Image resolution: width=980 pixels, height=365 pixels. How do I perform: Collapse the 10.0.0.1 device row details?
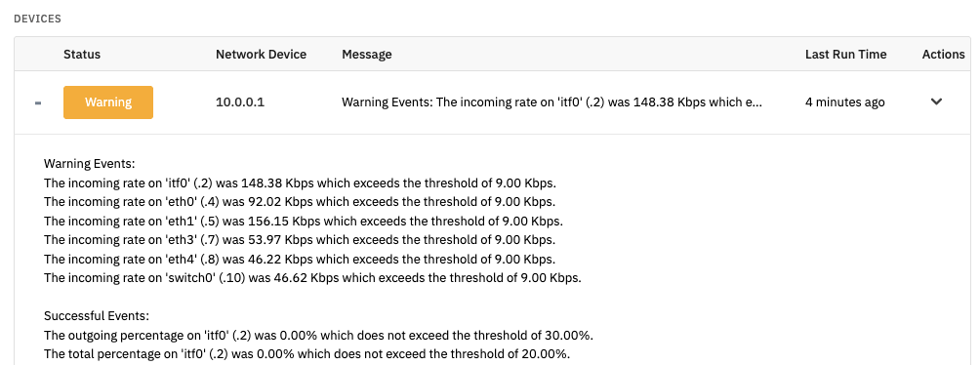point(38,102)
